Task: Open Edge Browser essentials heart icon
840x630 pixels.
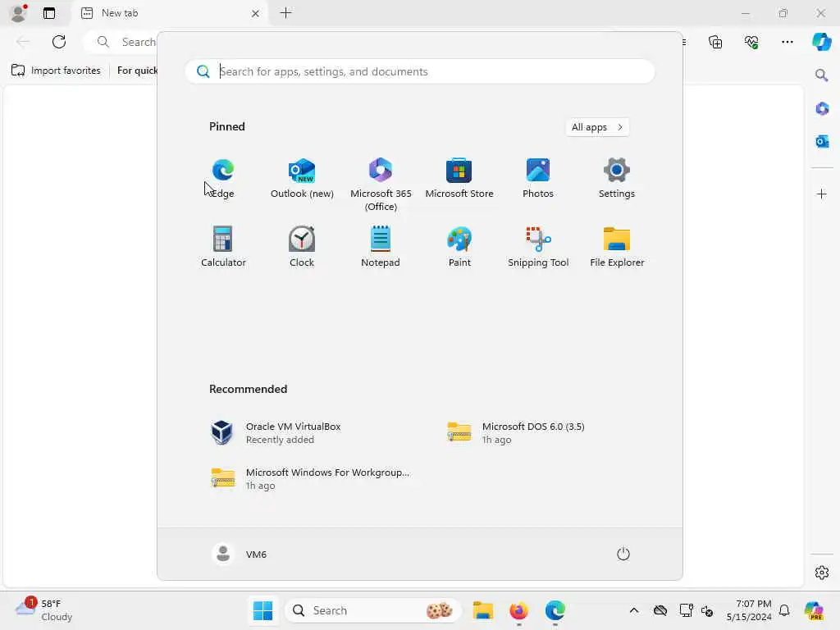Action: click(x=751, y=42)
